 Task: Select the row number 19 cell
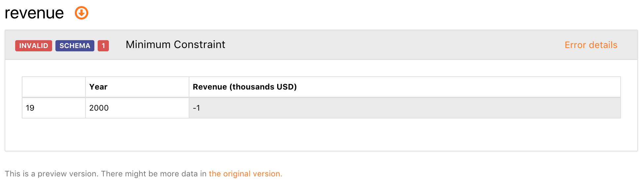pos(54,108)
